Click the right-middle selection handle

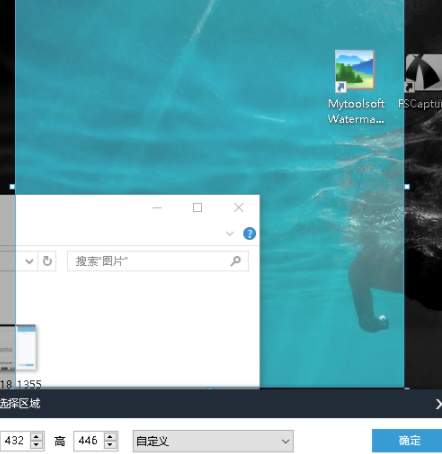coord(407,187)
